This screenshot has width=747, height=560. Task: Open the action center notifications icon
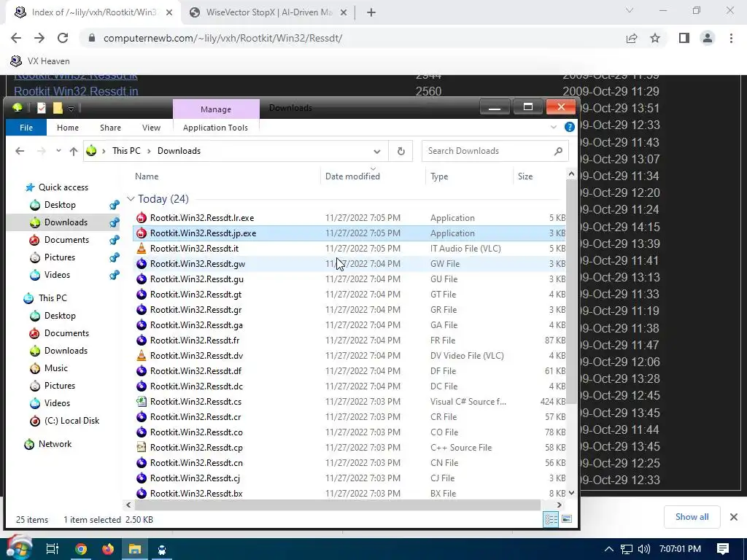click(723, 549)
